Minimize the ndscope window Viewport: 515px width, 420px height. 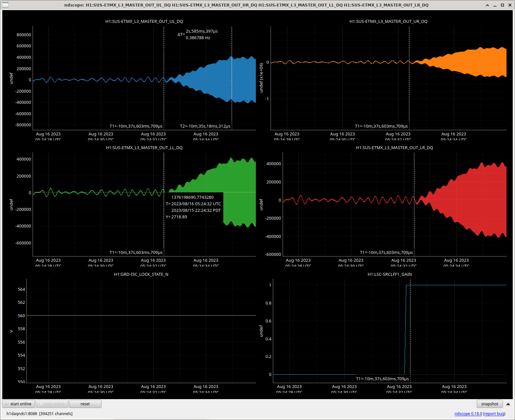coord(495,5)
